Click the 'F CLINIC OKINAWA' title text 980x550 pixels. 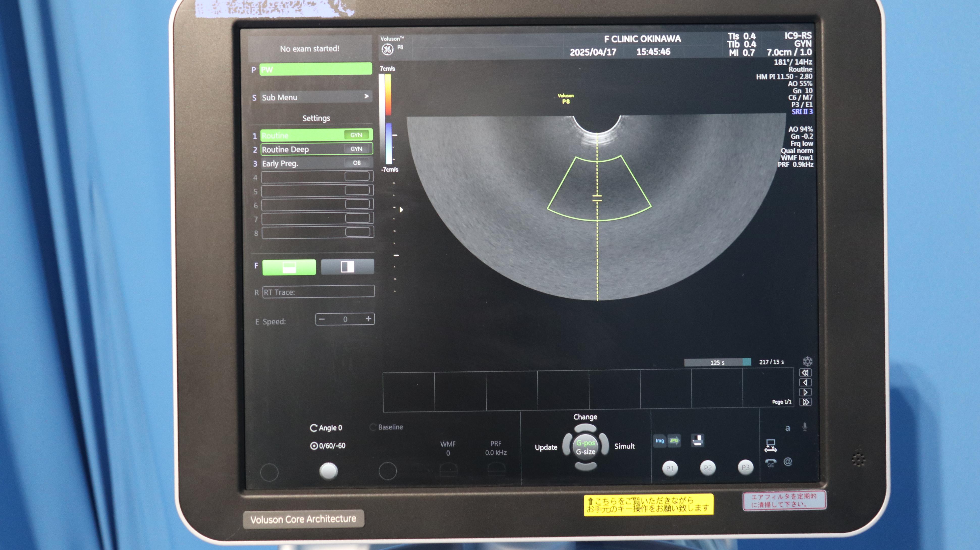coord(643,39)
